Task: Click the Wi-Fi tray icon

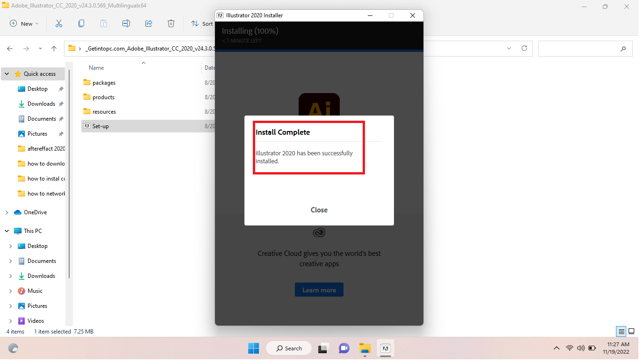Action: pyautogui.click(x=570, y=348)
